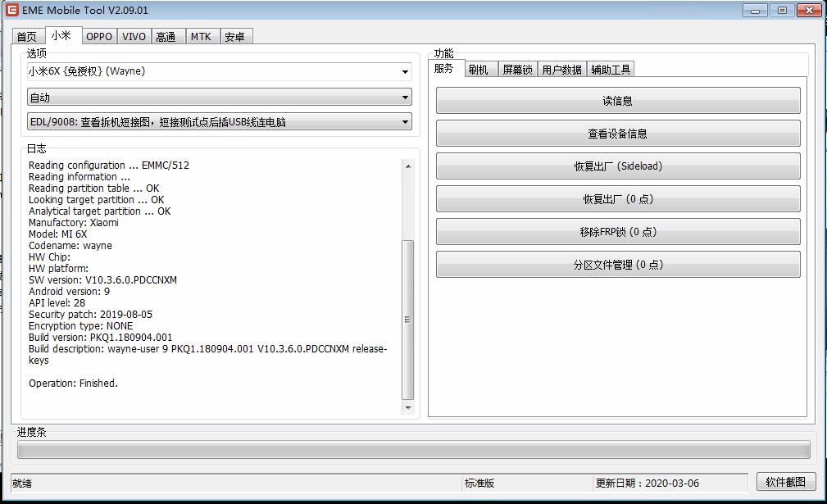Click the EME Mobile Tool title bar icon
Image resolution: width=827 pixels, height=504 pixels.
coord(11,10)
